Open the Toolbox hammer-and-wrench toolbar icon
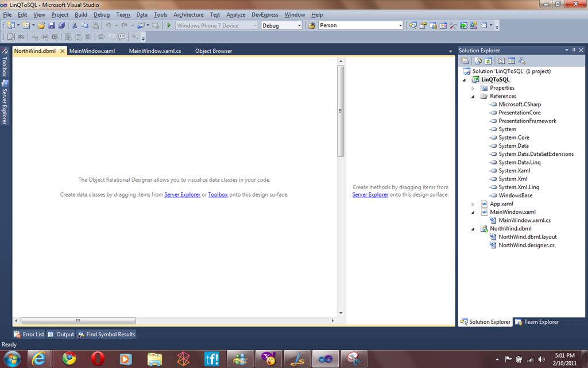Screen dimensions: 588x368 453,25
